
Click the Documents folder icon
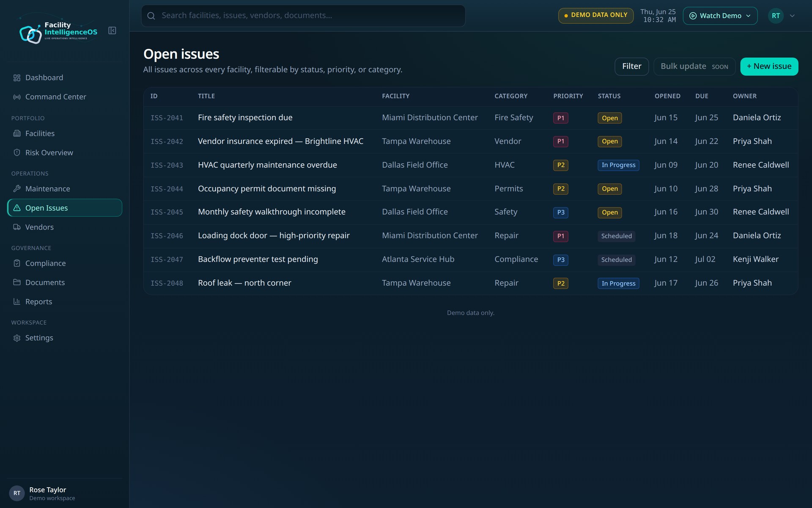coord(17,282)
